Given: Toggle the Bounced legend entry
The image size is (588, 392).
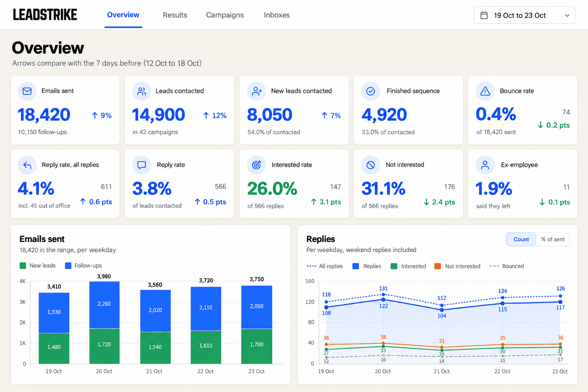Looking at the screenshot, I should (506, 266).
